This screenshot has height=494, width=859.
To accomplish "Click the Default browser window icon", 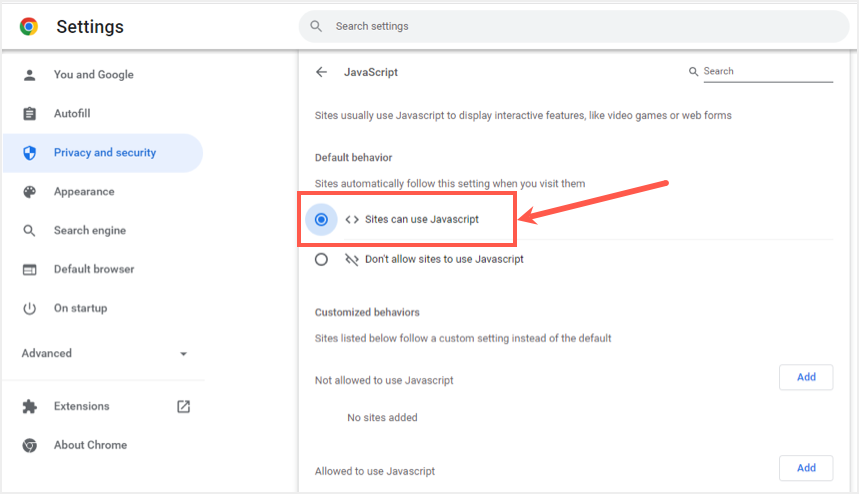I will [30, 269].
